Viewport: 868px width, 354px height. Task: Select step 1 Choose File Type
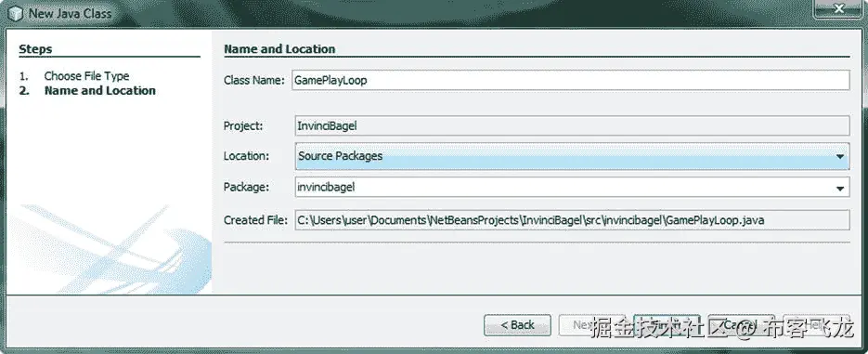[x=86, y=76]
